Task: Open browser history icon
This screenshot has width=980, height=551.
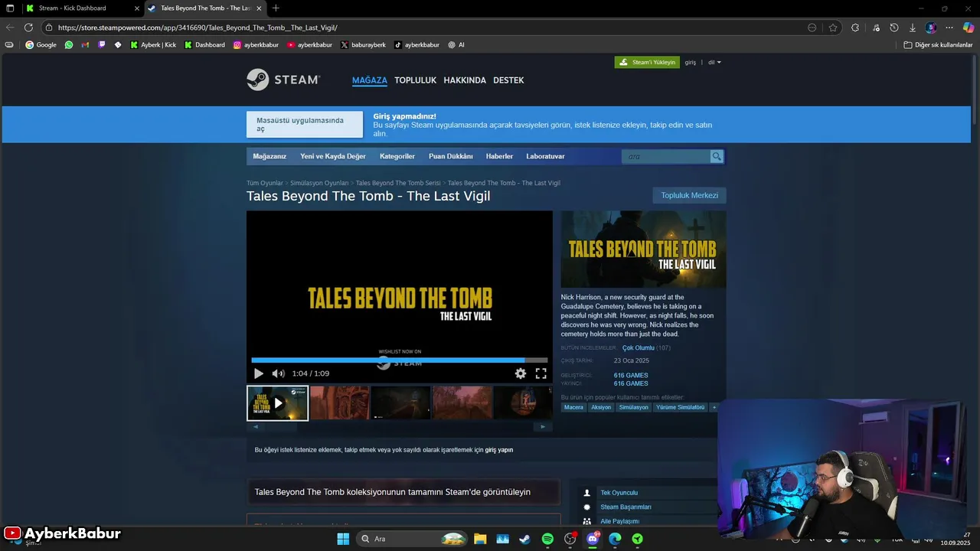Action: [x=893, y=28]
